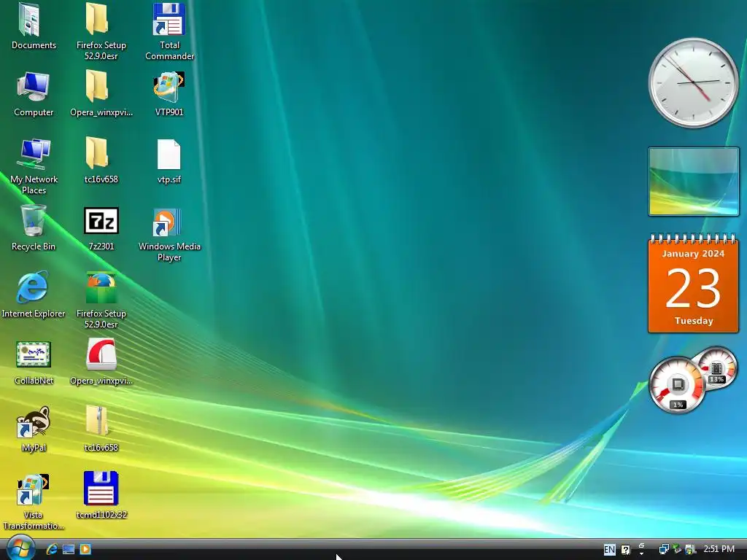This screenshot has height=560, width=747.
Task: Open the tc16v658 yellow folder icon
Action: [x=97, y=154]
